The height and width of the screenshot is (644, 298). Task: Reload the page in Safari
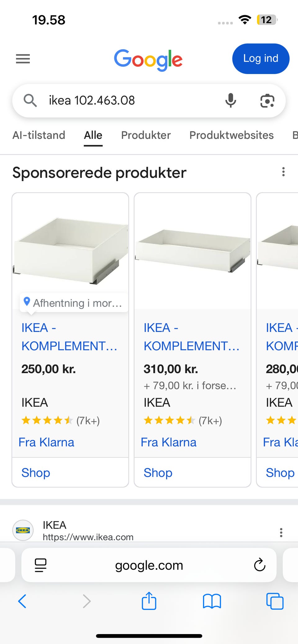point(260,565)
